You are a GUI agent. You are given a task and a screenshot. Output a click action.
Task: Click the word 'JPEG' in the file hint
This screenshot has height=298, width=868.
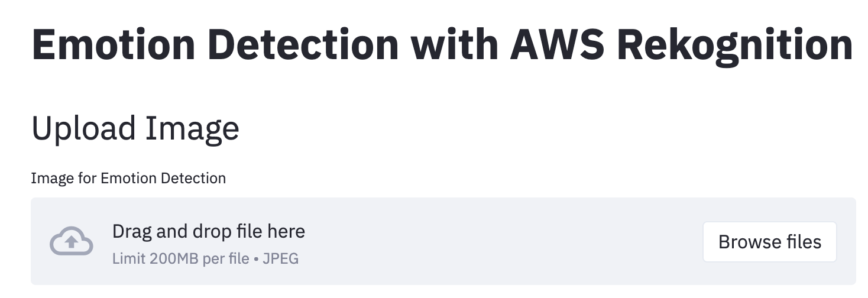coord(282,258)
